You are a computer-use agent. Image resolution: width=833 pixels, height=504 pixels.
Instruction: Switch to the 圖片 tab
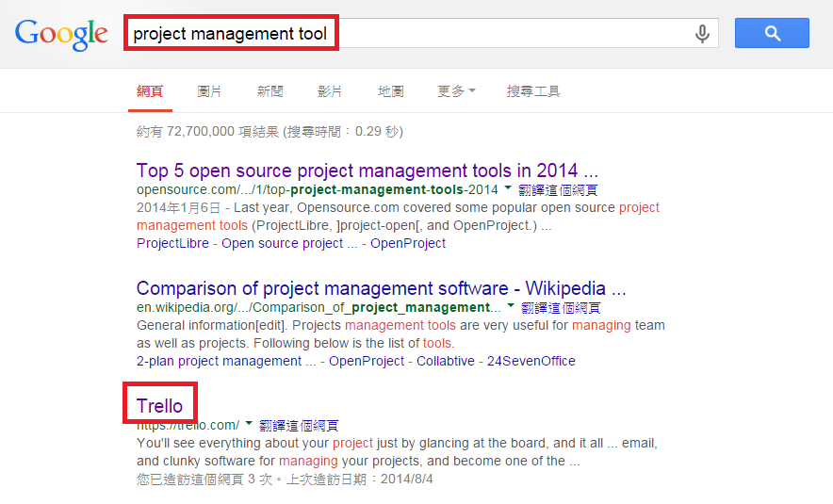tap(209, 91)
